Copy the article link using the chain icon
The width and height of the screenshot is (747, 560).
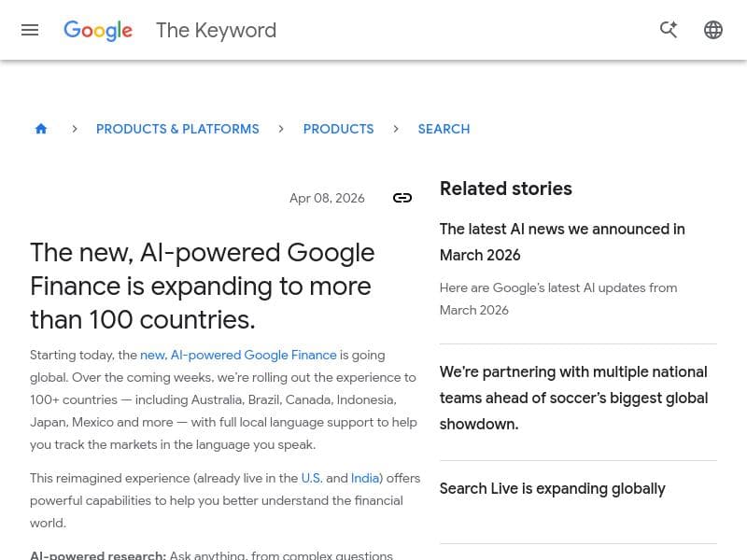pyautogui.click(x=402, y=198)
